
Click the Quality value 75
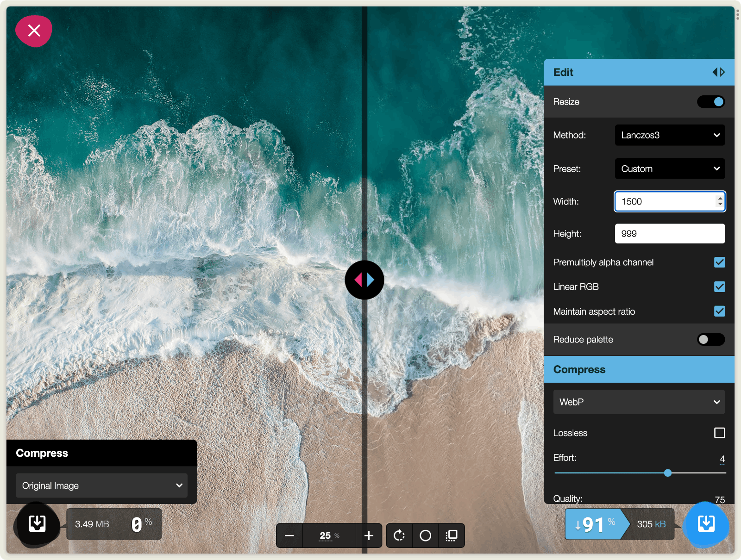(720, 500)
